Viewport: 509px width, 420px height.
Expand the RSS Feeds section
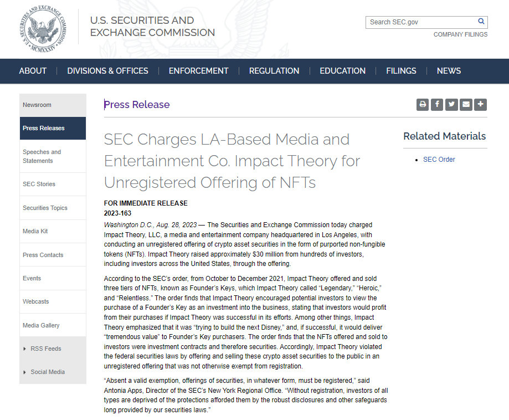(x=46, y=349)
